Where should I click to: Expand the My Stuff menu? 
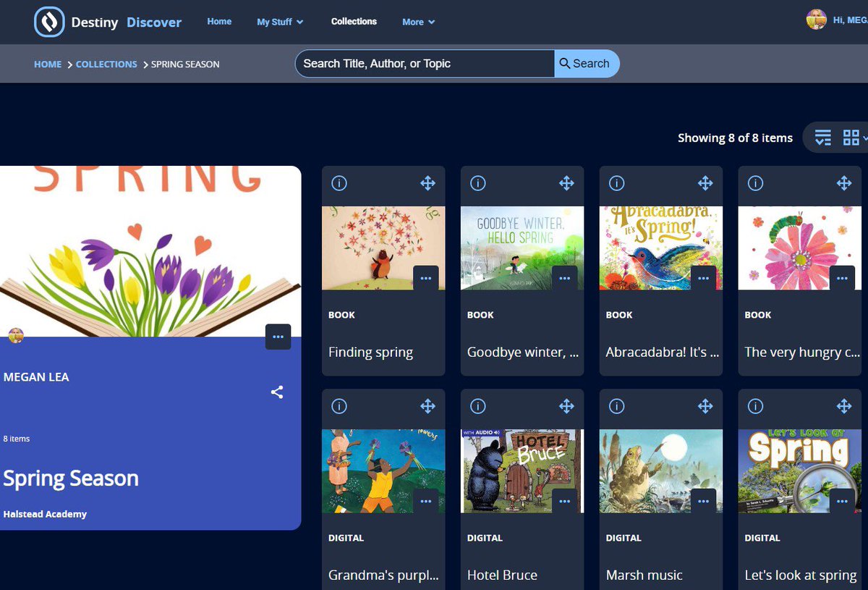(280, 22)
